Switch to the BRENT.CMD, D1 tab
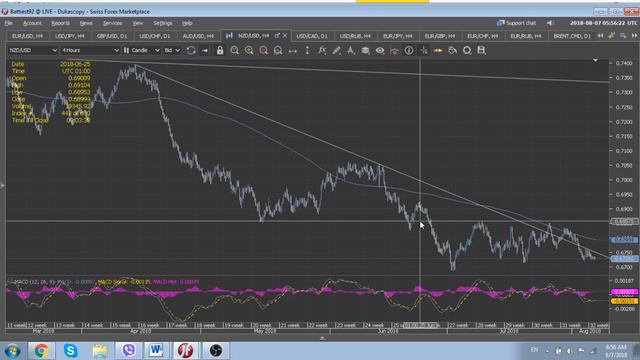 click(x=572, y=36)
